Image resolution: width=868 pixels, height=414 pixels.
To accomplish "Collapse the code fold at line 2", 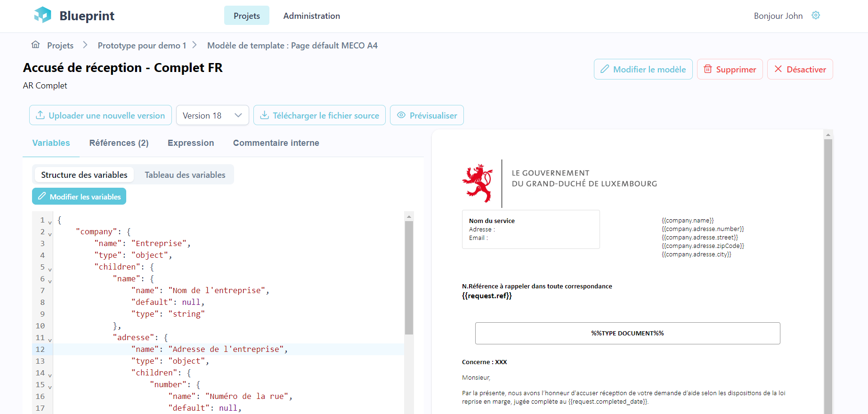I will 50,234.
